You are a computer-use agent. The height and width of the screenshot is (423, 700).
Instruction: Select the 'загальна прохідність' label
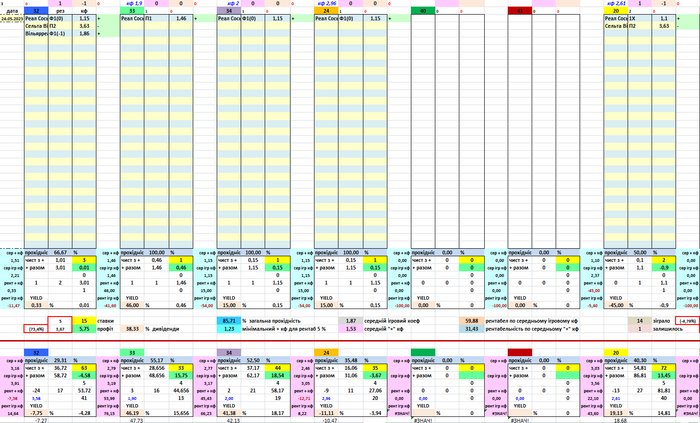pyautogui.click(x=275, y=321)
